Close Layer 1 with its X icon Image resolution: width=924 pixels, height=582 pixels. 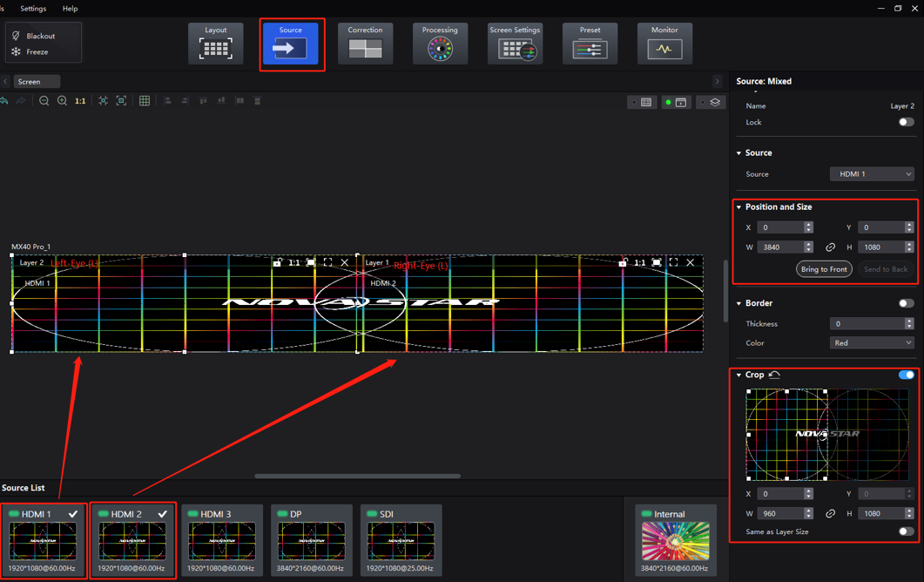(690, 262)
